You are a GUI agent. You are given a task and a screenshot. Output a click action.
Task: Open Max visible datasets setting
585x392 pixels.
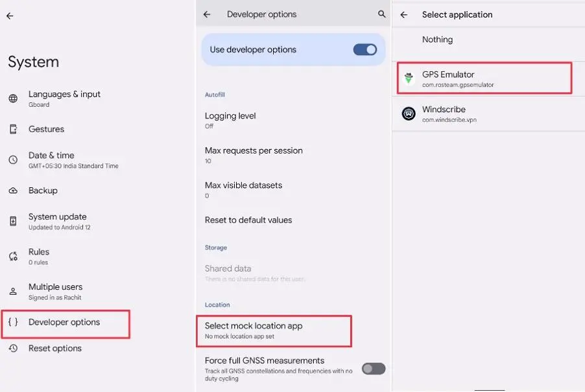click(293, 189)
